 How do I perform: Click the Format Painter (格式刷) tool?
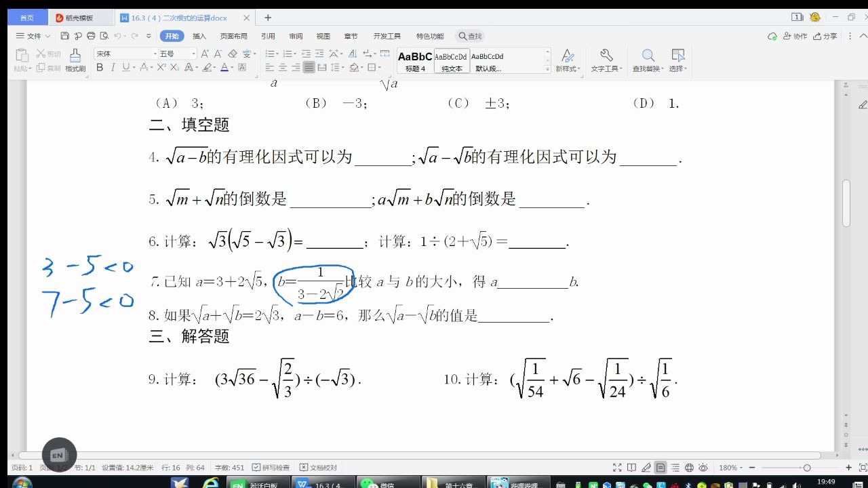click(75, 60)
